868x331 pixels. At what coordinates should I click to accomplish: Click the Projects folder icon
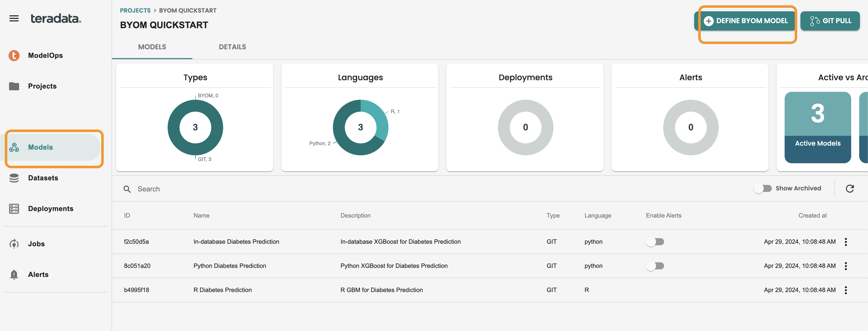coord(14,86)
